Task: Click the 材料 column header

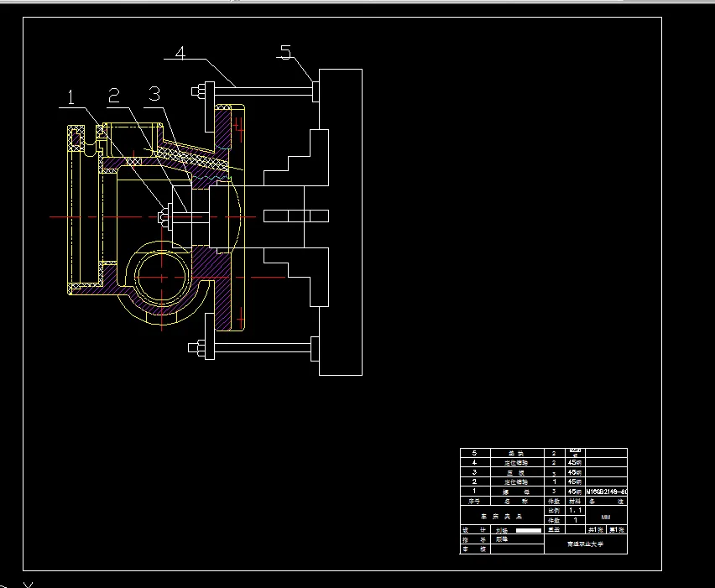Action: tap(575, 502)
